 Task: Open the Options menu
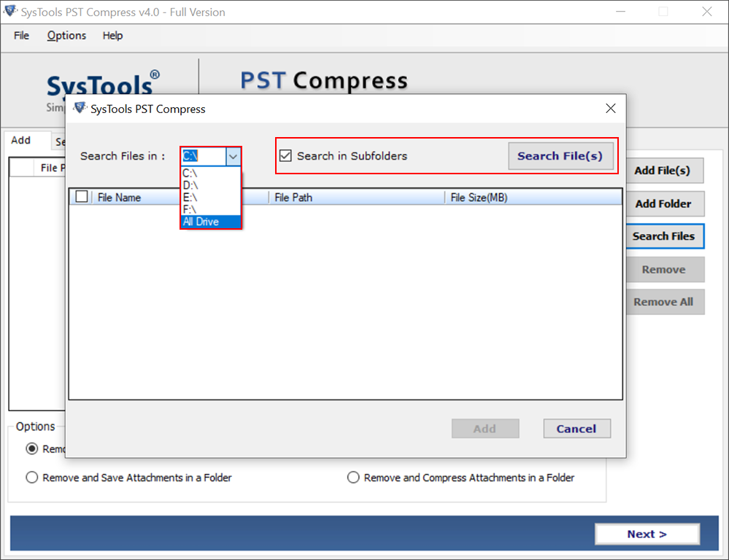point(66,35)
